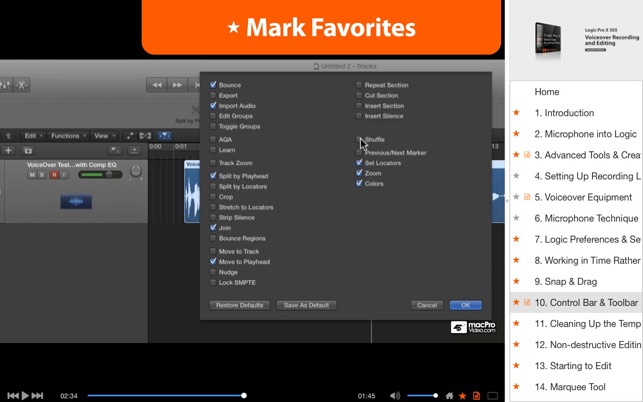Click the course cover thumbnail
Viewport: 643px width, 402px height.
point(547,39)
